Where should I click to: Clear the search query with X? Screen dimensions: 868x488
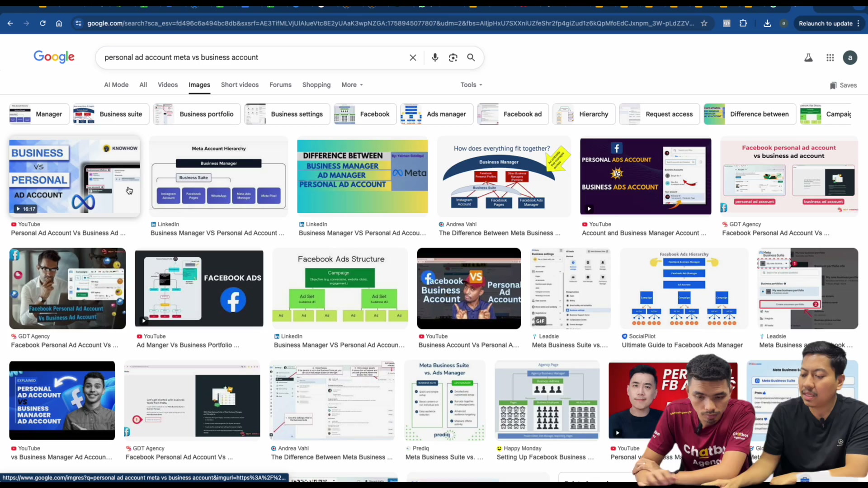pyautogui.click(x=413, y=57)
